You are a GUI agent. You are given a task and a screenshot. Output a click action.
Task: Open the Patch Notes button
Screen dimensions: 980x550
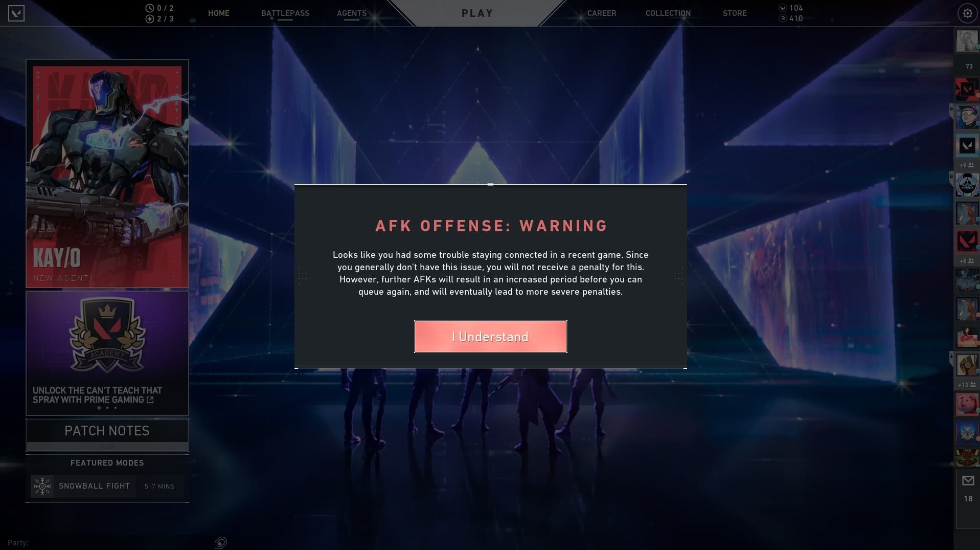(x=107, y=431)
